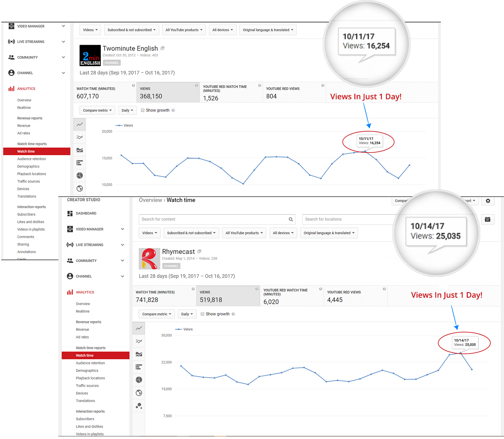Open Videos dropdown in Twominute English panel
This screenshot has width=504, height=439.
coord(90,30)
